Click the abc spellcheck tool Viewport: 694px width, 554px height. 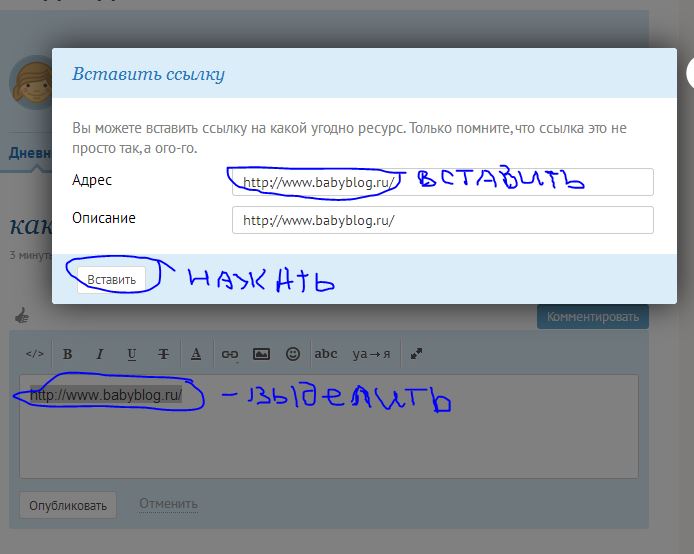pos(326,354)
